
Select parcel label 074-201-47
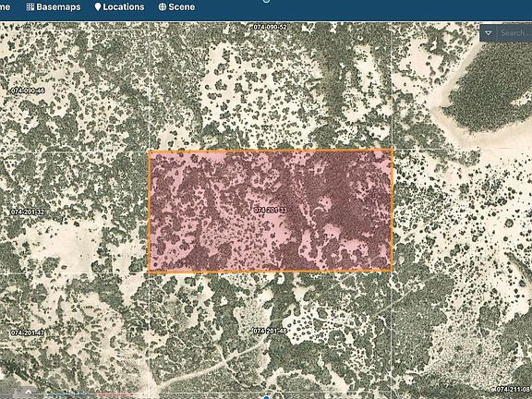(28, 332)
